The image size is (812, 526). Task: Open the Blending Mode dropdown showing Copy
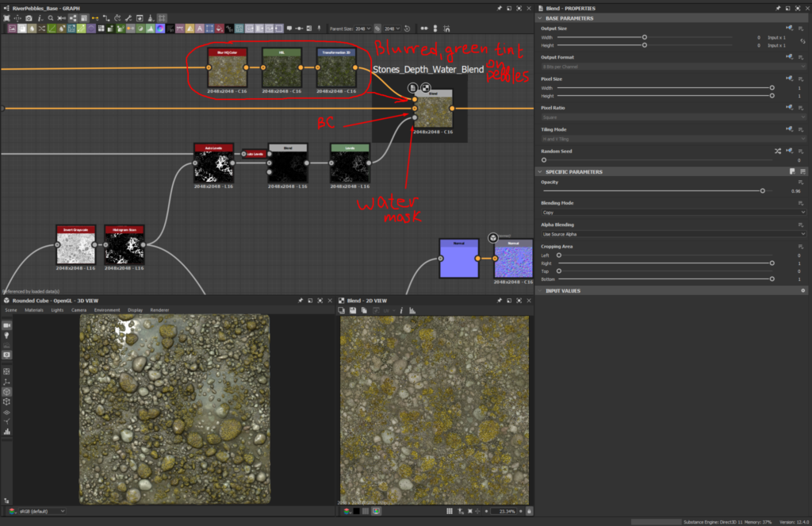(672, 213)
